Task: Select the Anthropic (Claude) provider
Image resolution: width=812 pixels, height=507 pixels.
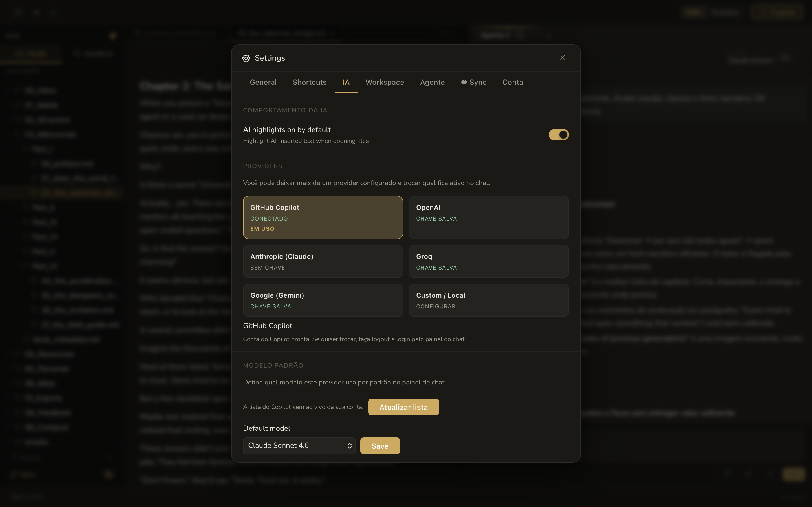Action: [323, 261]
